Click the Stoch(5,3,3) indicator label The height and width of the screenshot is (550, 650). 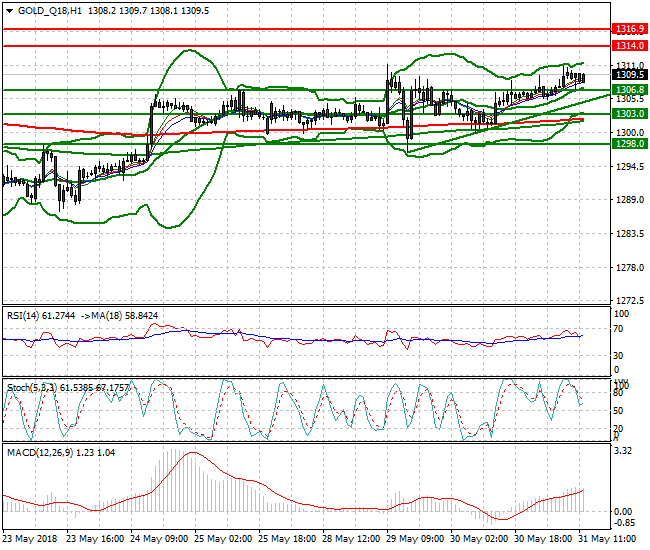click(32, 388)
